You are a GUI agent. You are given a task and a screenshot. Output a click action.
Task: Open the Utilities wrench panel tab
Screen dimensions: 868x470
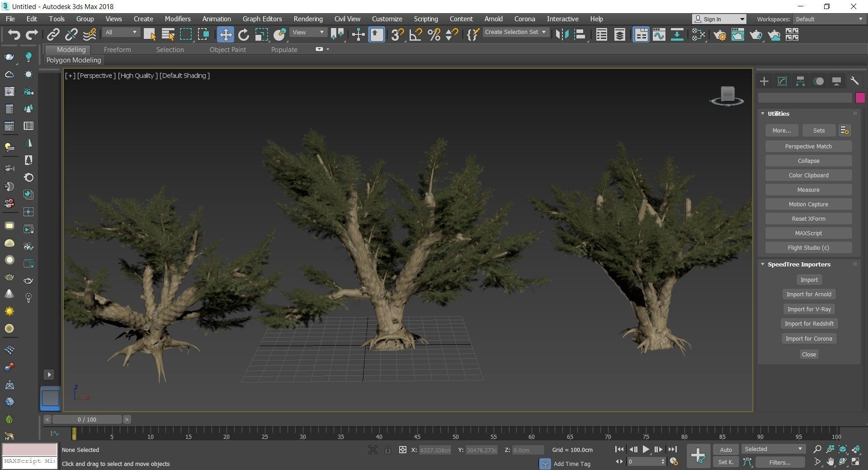point(854,81)
